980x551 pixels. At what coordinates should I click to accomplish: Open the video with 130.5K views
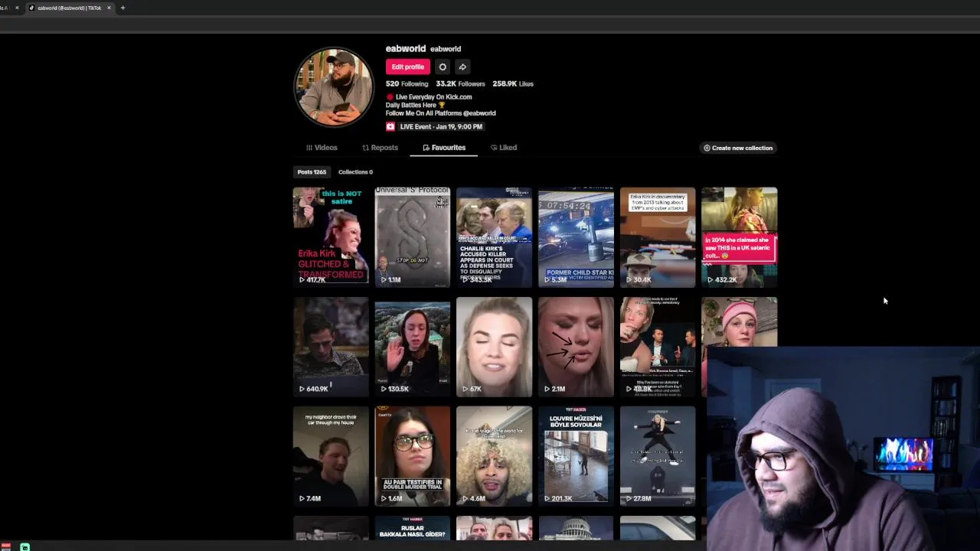pyautogui.click(x=413, y=347)
